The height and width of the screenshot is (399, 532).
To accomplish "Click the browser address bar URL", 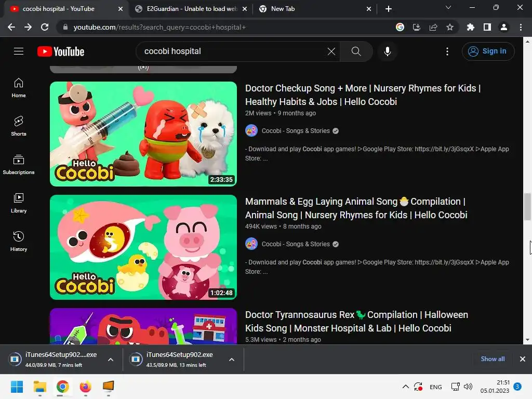I will [x=159, y=27].
